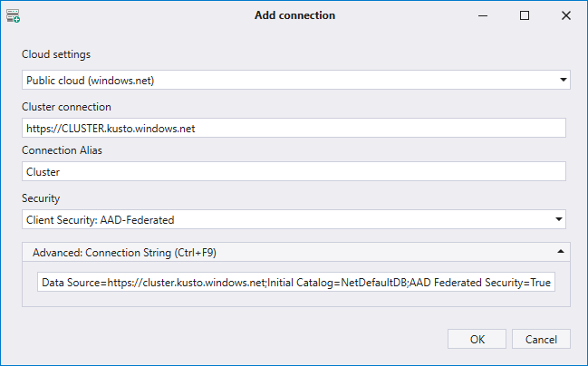
Task: Collapse the Advanced section using its arrow
Action: 559,251
